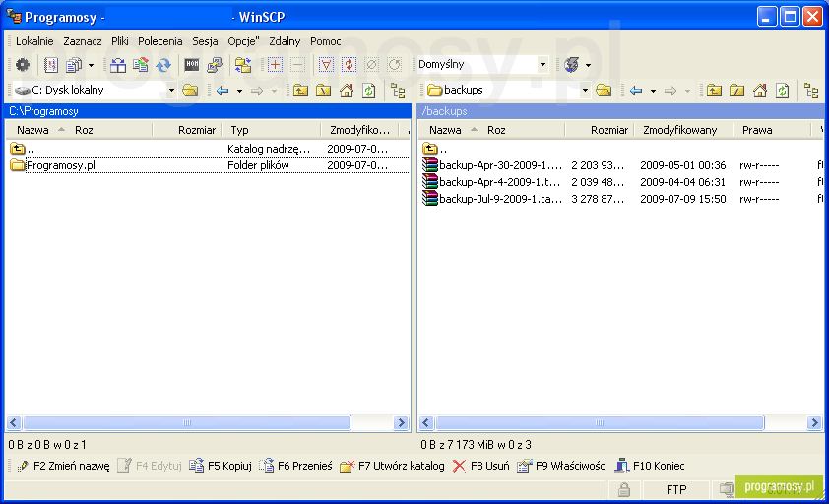Screen dimensions: 829x504
Task: Click F10 Koniec button
Action: pos(649,466)
